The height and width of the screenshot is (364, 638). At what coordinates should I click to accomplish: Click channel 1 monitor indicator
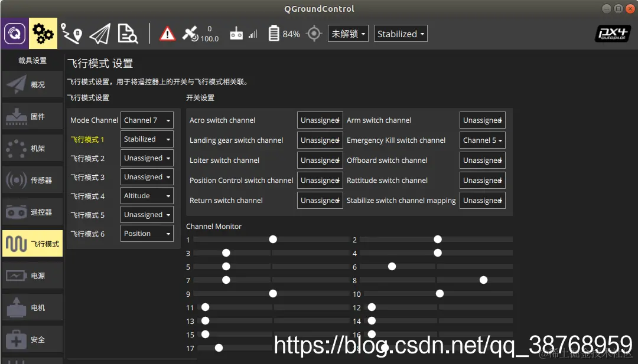pos(273,240)
